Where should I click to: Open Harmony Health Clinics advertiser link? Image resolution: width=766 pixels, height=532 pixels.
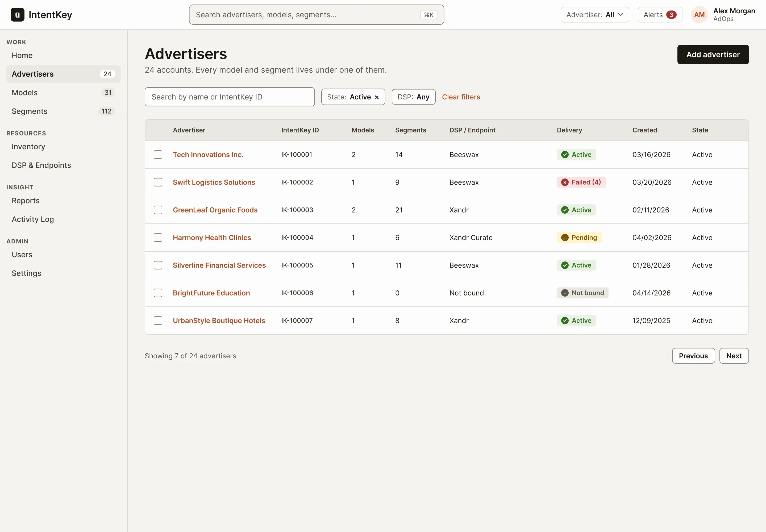(x=212, y=238)
